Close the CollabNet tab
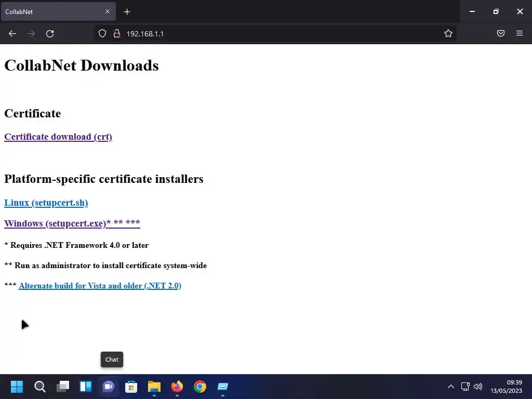The image size is (532, 399). click(x=108, y=11)
